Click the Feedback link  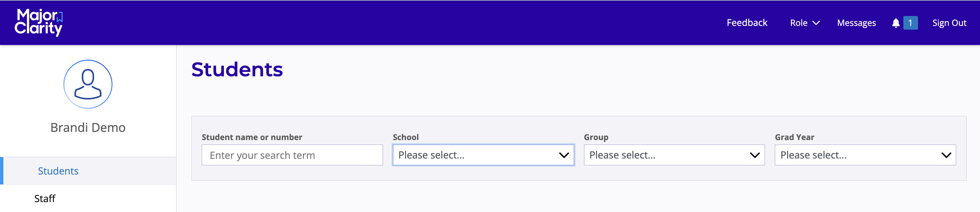747,23
